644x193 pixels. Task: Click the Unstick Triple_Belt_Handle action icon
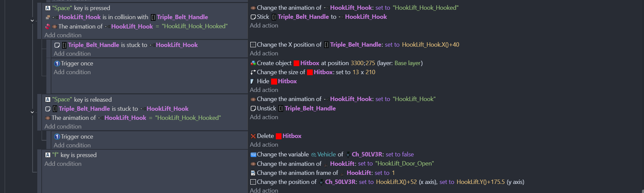click(x=253, y=108)
